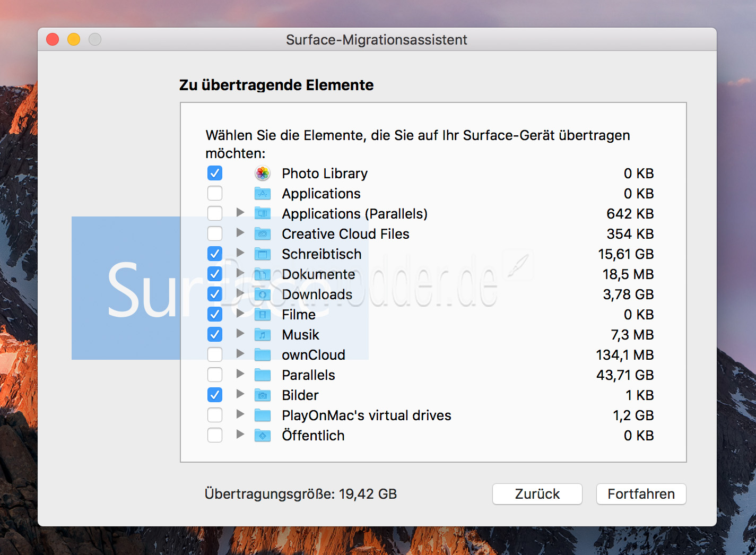Image resolution: width=756 pixels, height=555 pixels.
Task: Expand the Downloads folder triangle
Action: pyautogui.click(x=240, y=293)
